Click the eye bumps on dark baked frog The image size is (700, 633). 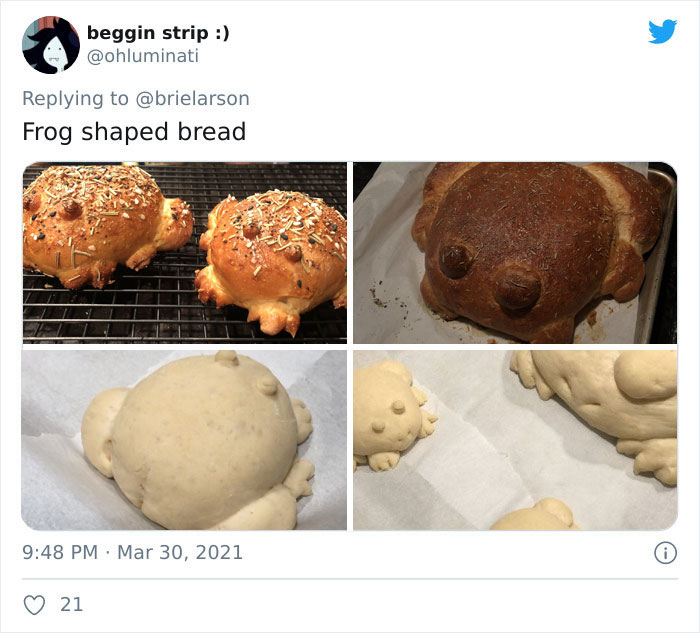coord(489,277)
